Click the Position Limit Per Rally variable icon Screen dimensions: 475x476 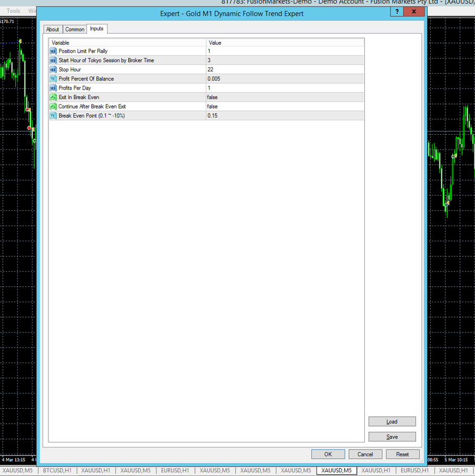[x=53, y=51]
